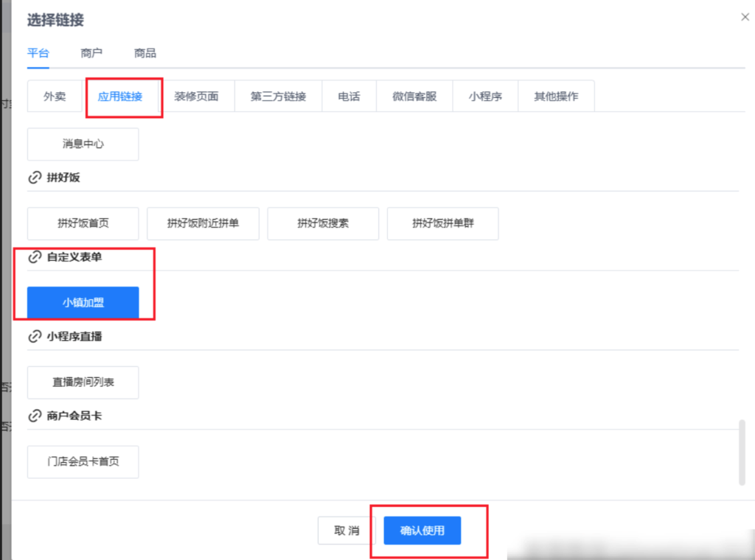Switch to the 商品 tab
This screenshot has height=560, width=755.
pyautogui.click(x=143, y=53)
